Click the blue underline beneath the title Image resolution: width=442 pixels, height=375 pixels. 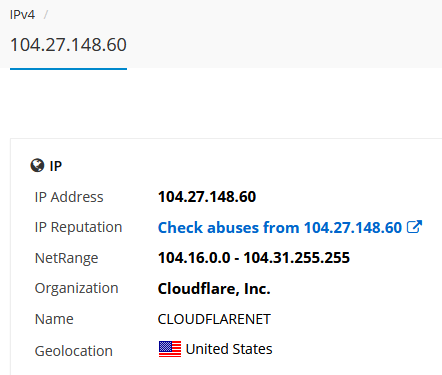68,69
